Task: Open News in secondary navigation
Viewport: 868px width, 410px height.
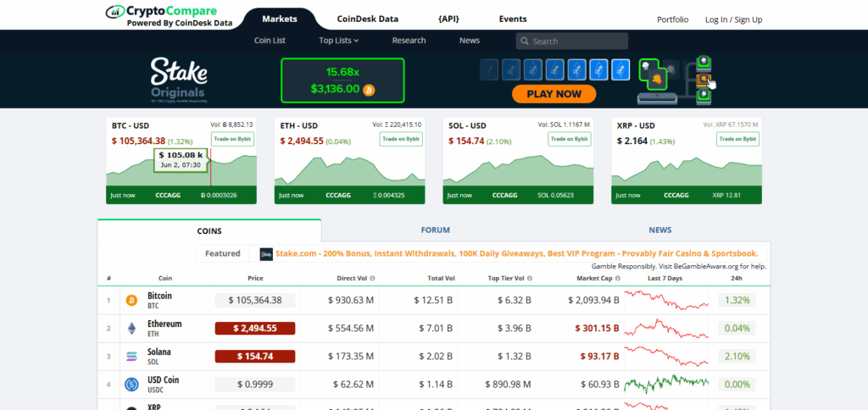Action: (x=470, y=41)
